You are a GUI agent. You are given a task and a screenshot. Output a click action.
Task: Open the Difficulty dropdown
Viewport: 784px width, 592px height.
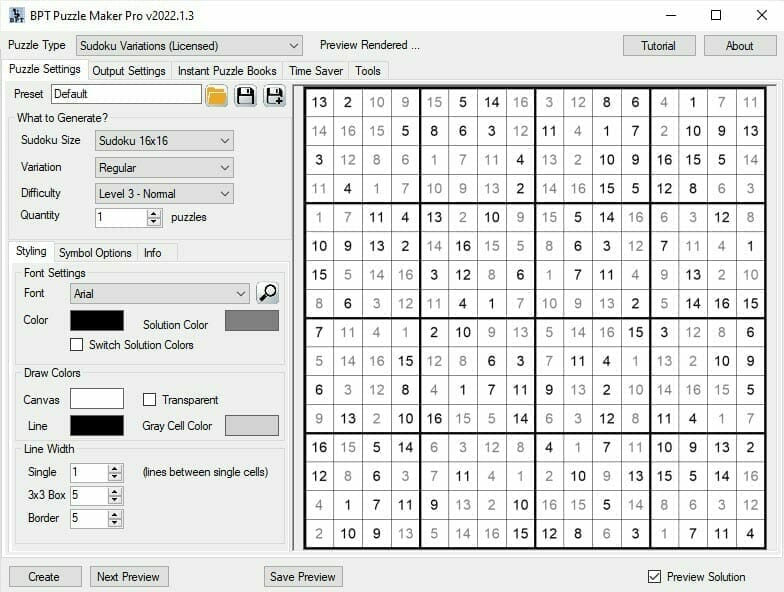point(164,194)
